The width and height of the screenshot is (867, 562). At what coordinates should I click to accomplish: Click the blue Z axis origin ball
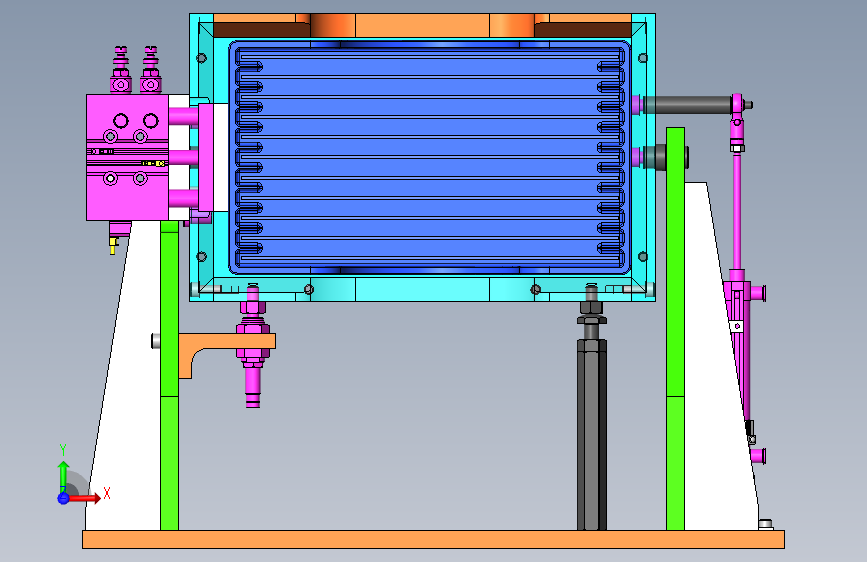63,498
